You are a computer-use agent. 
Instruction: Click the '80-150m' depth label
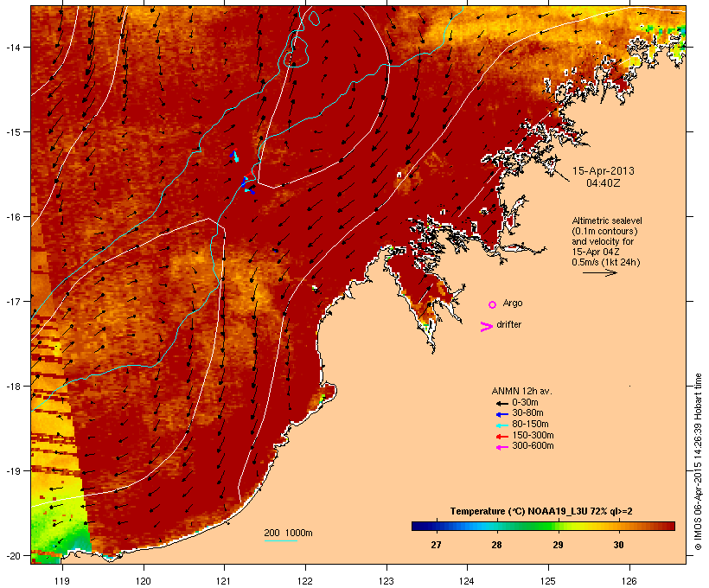coord(530,425)
